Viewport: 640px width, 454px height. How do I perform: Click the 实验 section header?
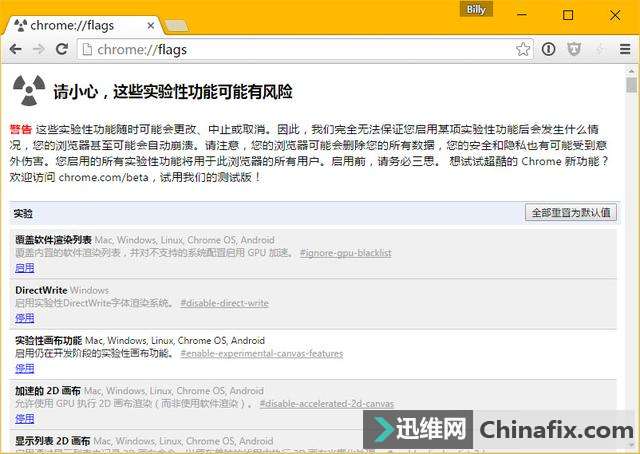tap(23, 214)
